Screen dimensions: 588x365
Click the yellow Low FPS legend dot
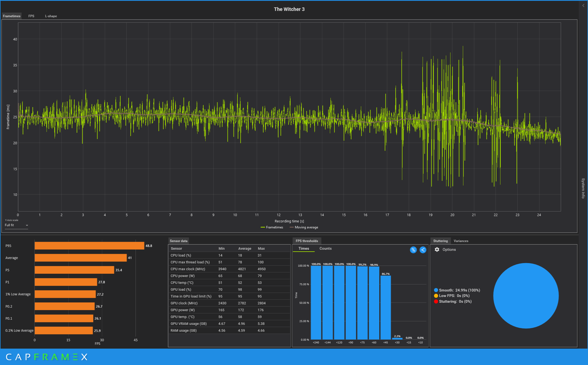[x=436, y=296]
